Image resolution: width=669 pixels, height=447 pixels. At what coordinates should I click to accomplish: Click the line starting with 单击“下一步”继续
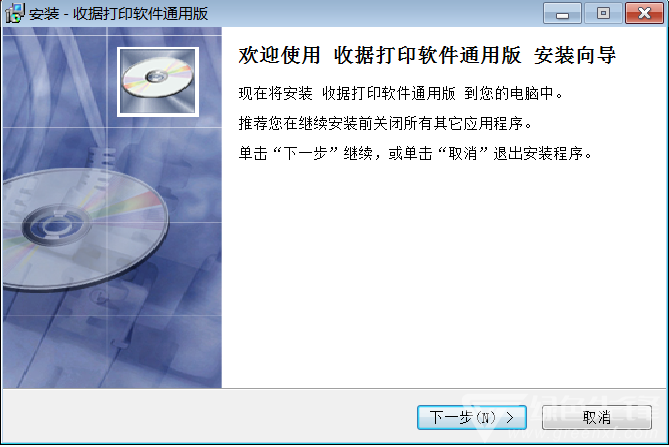click(416, 153)
